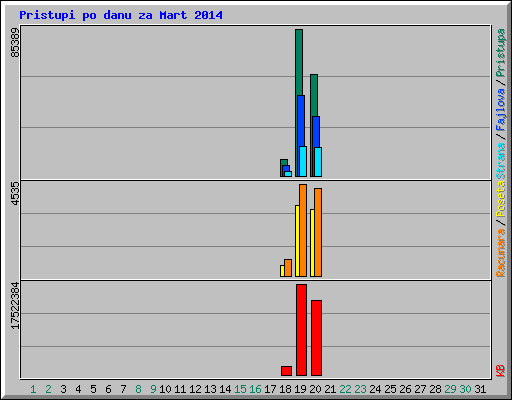This screenshot has height=400, width=512.
Task: Click the cyan Strana bar for day 20
Action: (318, 162)
